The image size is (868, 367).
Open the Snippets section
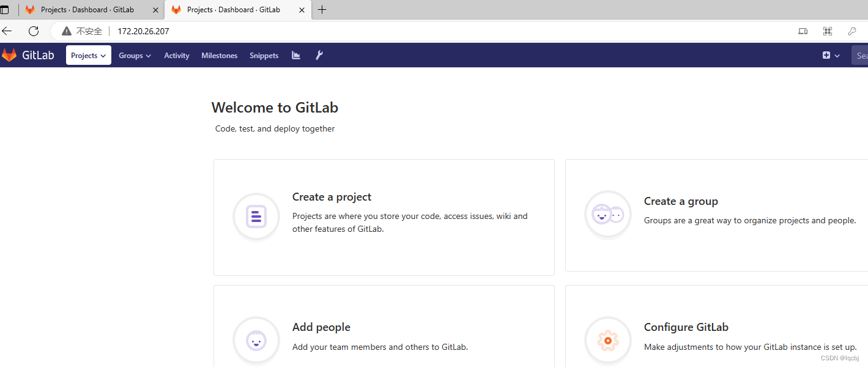click(x=264, y=55)
